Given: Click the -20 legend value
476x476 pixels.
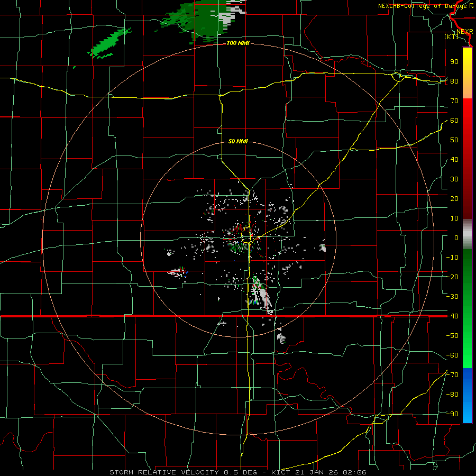Looking at the screenshot, I should 452,277.
